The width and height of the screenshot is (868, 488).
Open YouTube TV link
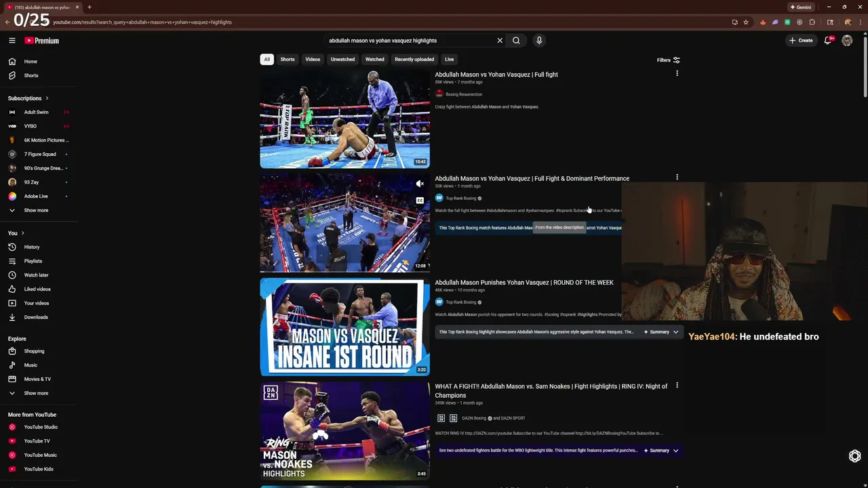[39, 441]
